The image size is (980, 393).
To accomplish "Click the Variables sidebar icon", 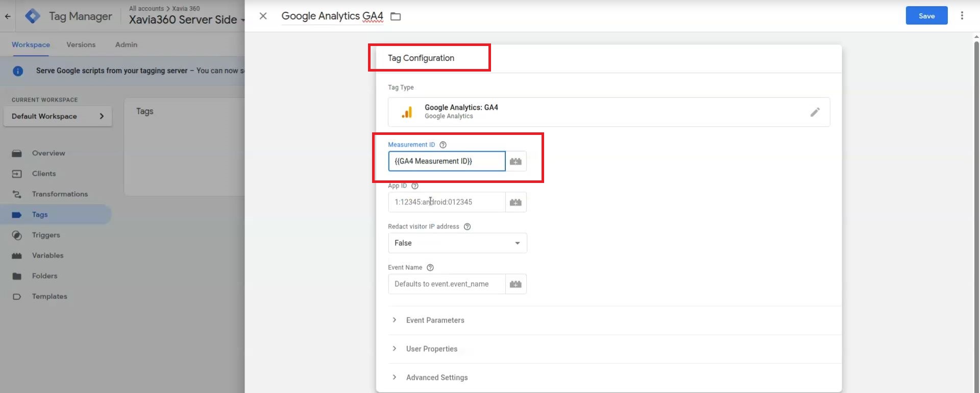I will click(x=17, y=256).
